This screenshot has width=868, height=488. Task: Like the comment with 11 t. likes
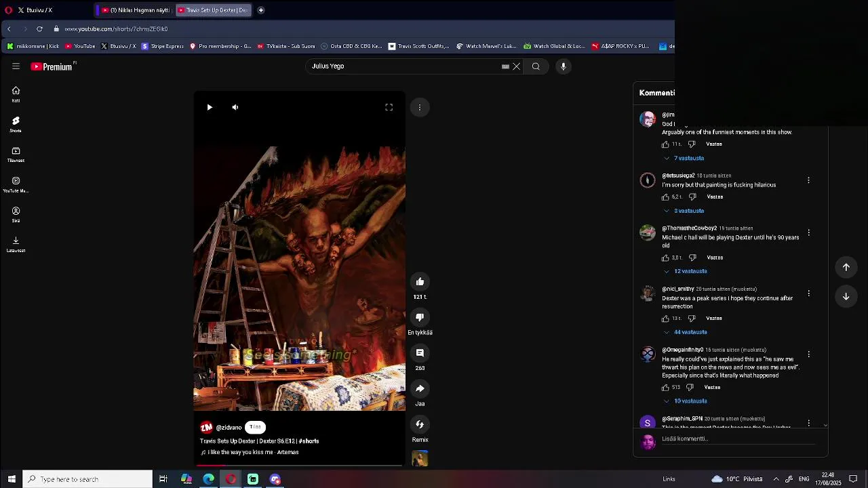(x=665, y=144)
